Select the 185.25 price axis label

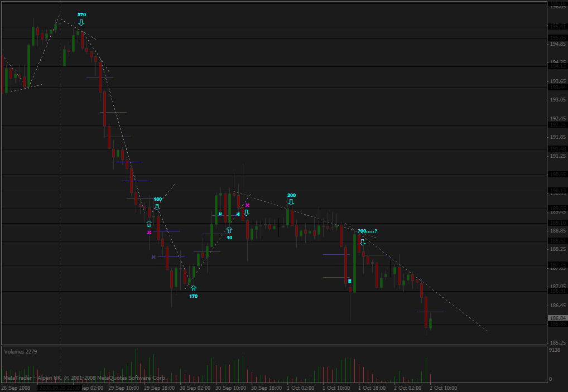coord(558,342)
